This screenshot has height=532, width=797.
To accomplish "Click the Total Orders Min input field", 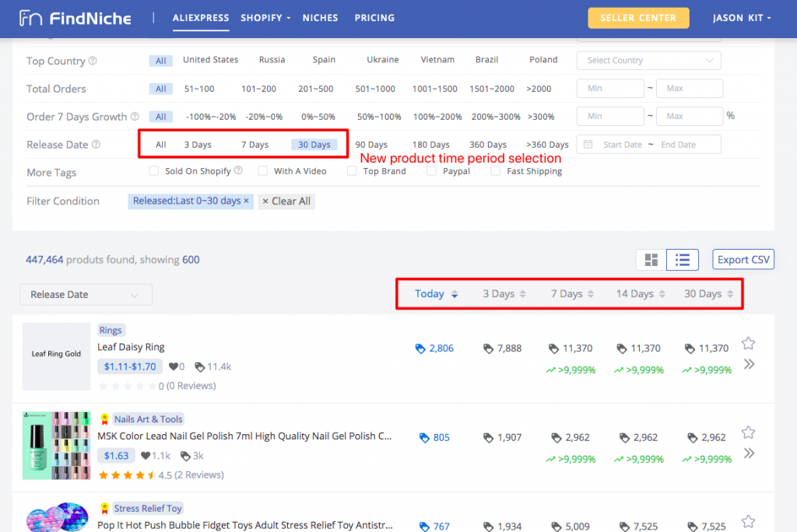I will pos(610,89).
